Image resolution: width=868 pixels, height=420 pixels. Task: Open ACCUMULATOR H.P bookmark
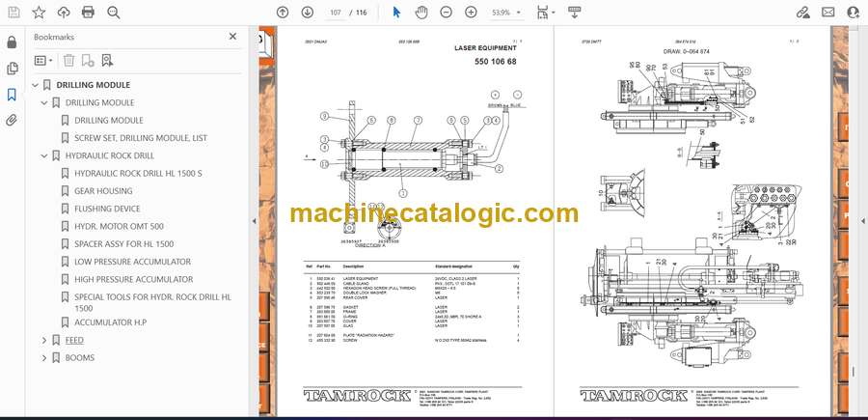111,322
